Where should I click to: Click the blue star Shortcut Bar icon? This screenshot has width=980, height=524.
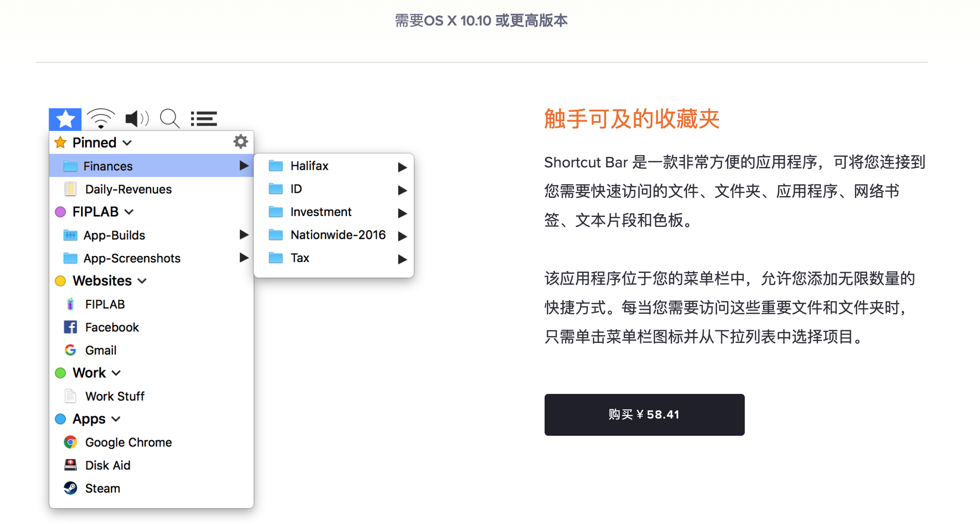point(65,119)
